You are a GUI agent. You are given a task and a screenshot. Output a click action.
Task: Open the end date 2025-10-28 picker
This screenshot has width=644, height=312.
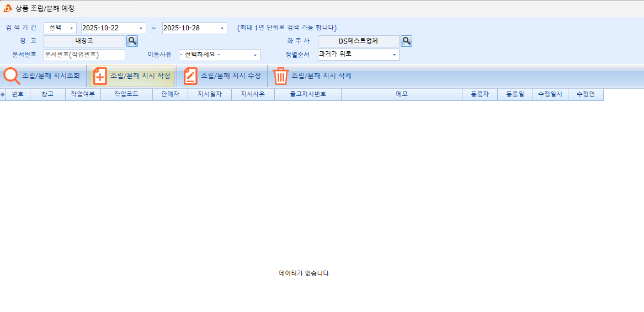click(222, 28)
